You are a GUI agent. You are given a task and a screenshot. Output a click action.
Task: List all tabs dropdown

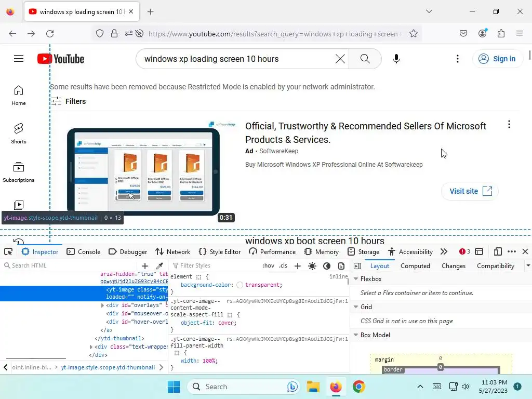[429, 11]
